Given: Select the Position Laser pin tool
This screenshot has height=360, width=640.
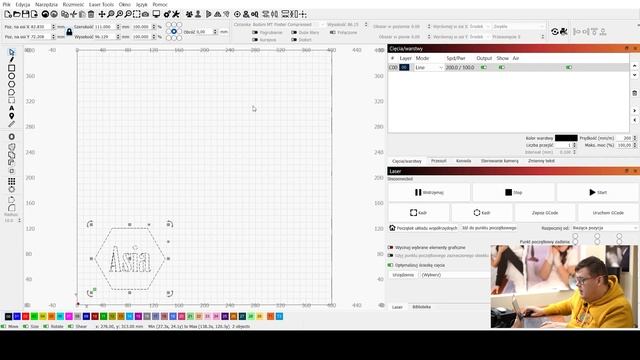Looking at the screenshot, I should 11,116.
